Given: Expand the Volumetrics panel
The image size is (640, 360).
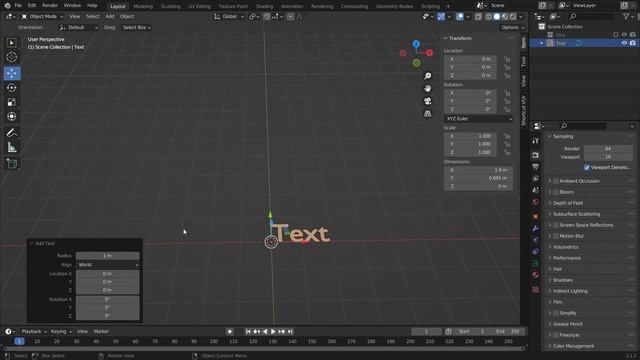Looking at the screenshot, I should [x=565, y=247].
